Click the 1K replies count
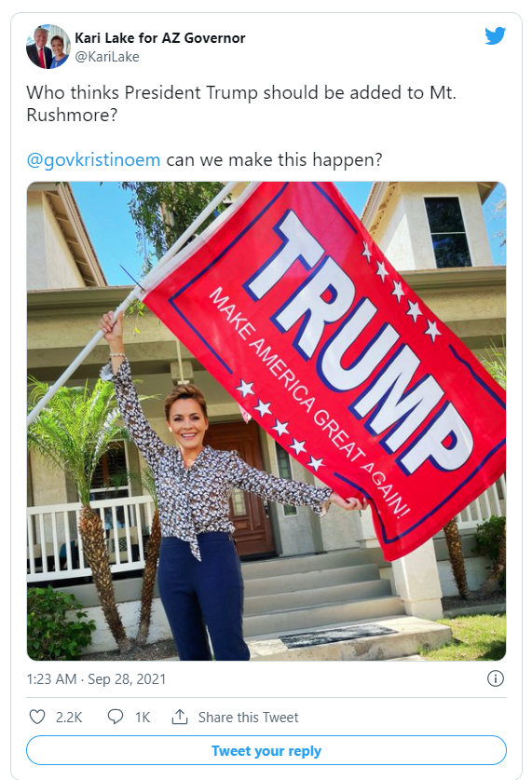This screenshot has height=780, width=532. (x=143, y=718)
